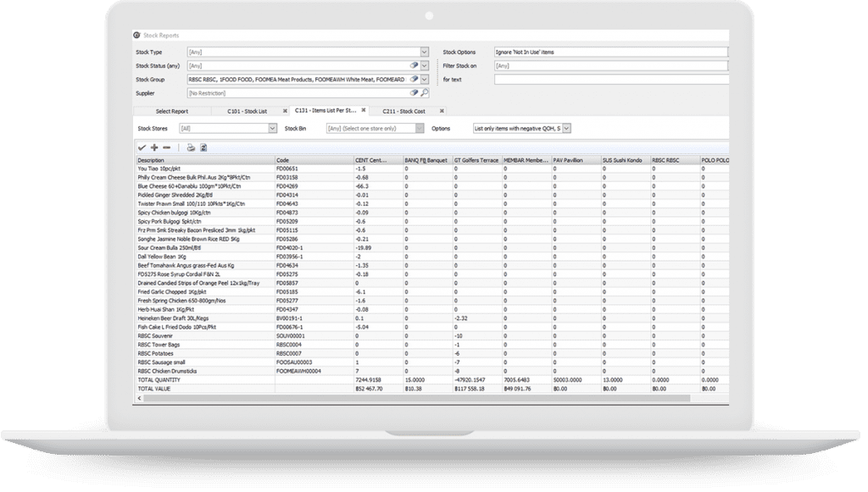Click the print icon on the report toolbar
Viewport: 868px width, 492px height.
coord(191,149)
